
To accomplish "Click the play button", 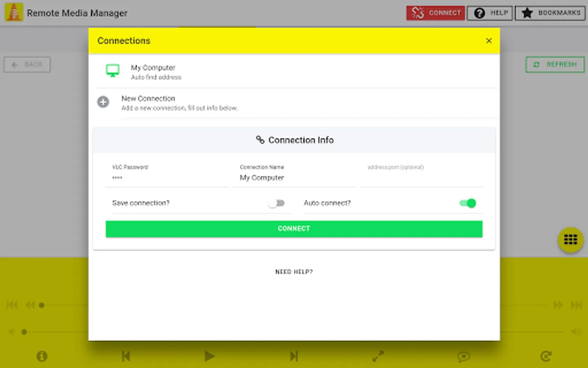I will point(209,356).
